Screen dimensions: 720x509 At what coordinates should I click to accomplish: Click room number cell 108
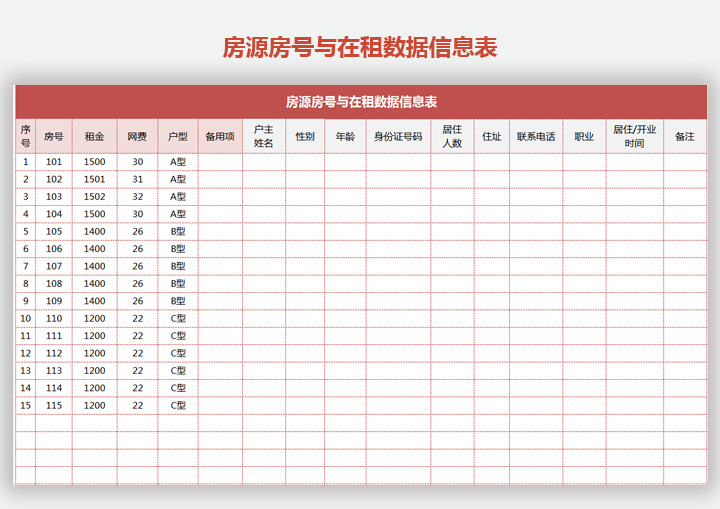[x=54, y=284]
